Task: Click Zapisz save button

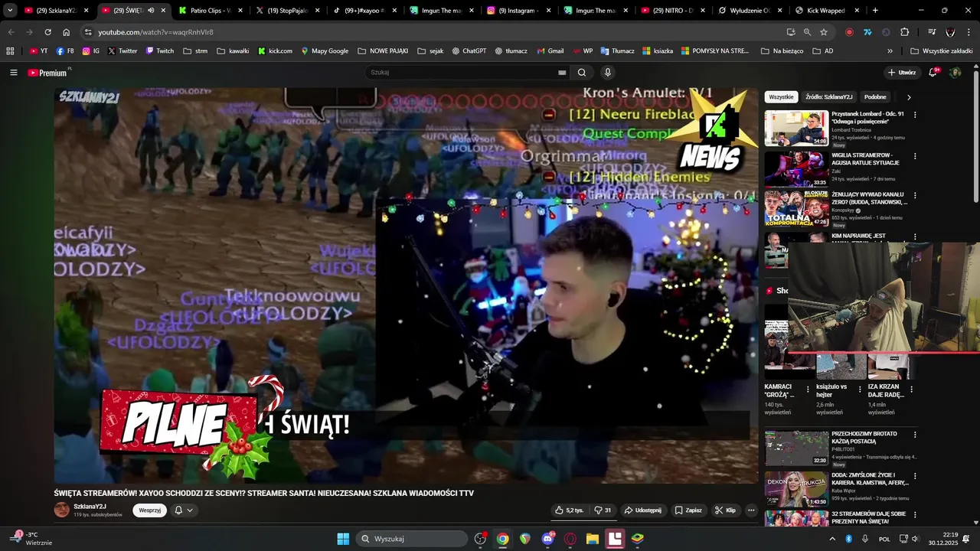Action: click(x=688, y=510)
